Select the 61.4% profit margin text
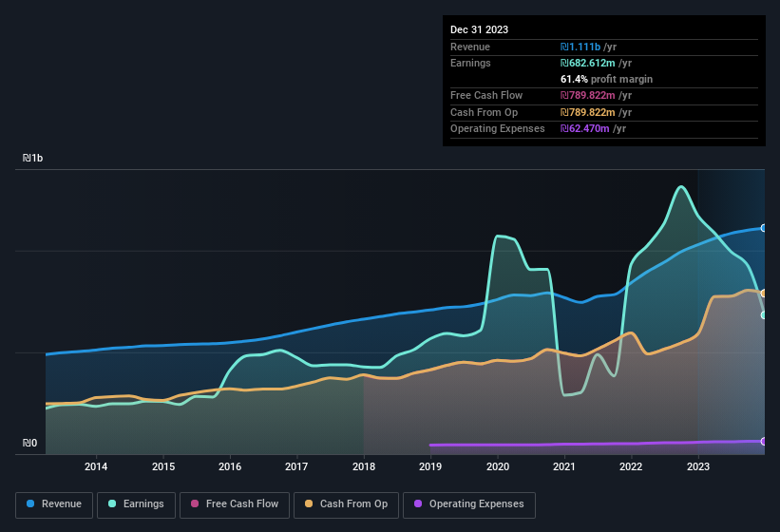This screenshot has width=780, height=532. tap(606, 80)
